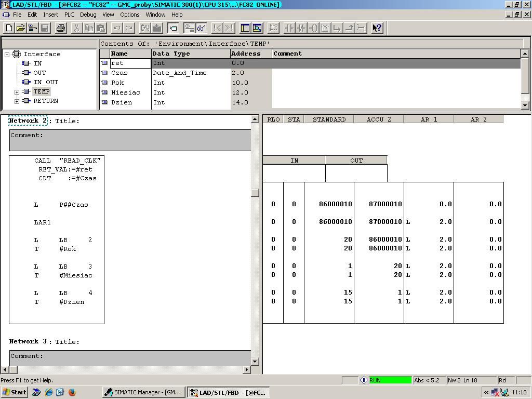Screen dimensions: 532x399
Task: Click code editor horizontal scroll right arrow
Action: (x=247, y=370)
